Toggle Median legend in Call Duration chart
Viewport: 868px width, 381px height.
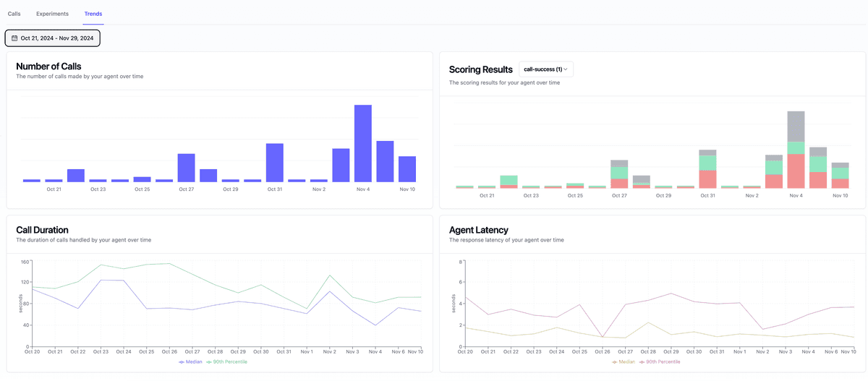191,361
